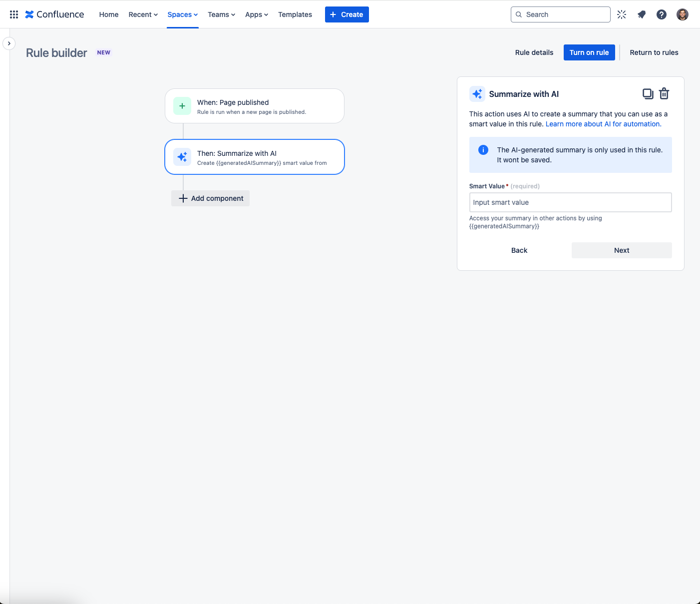
Task: Click the Confluence logo
Action: (54, 14)
